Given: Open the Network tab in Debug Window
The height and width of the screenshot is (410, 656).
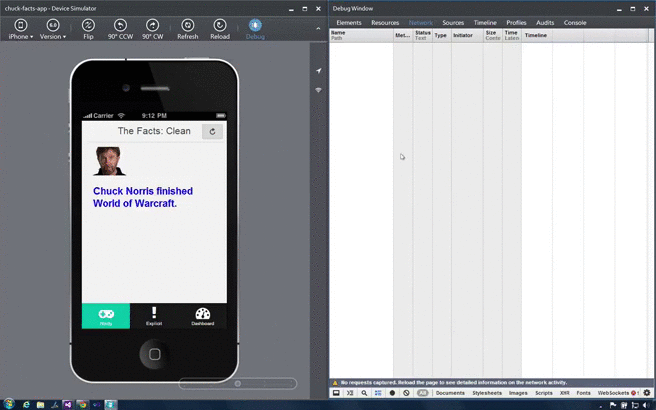Looking at the screenshot, I should point(420,23).
